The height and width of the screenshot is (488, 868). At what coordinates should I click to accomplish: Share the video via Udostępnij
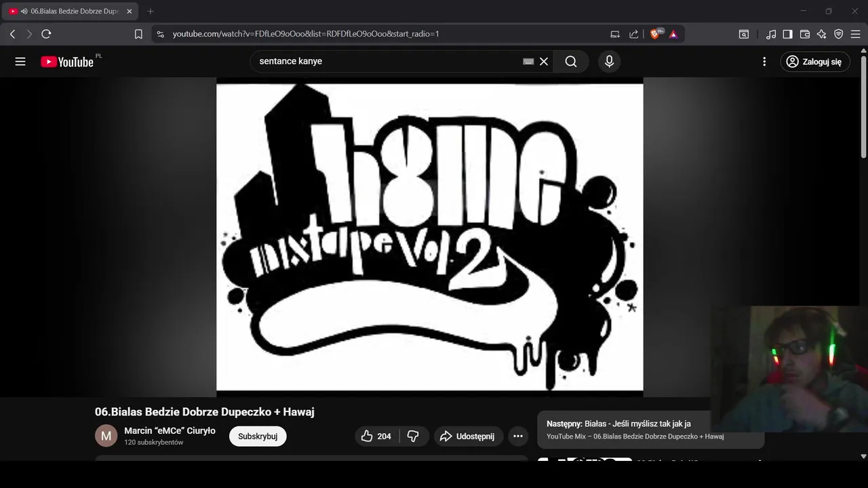468,436
